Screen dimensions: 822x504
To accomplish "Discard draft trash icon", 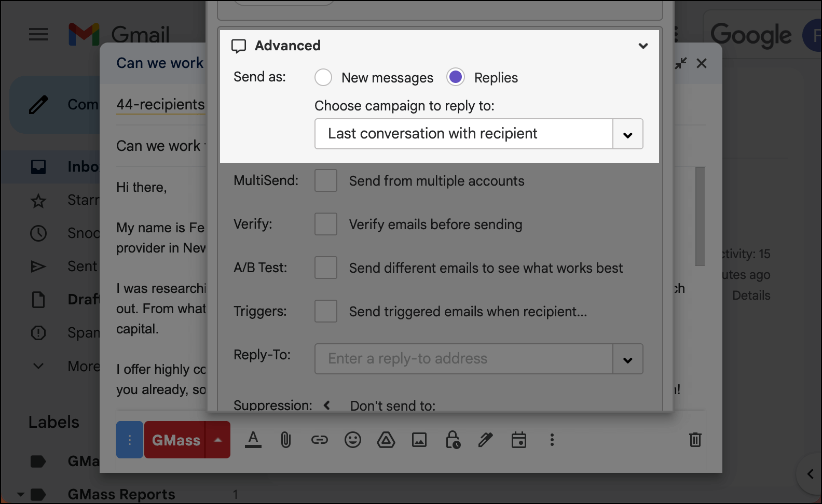I will pos(695,440).
